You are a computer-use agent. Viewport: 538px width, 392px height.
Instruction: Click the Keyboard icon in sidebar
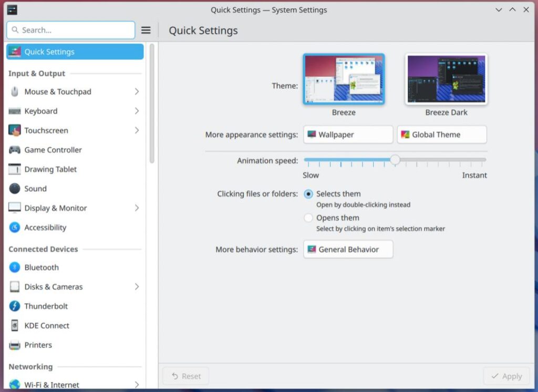point(14,111)
